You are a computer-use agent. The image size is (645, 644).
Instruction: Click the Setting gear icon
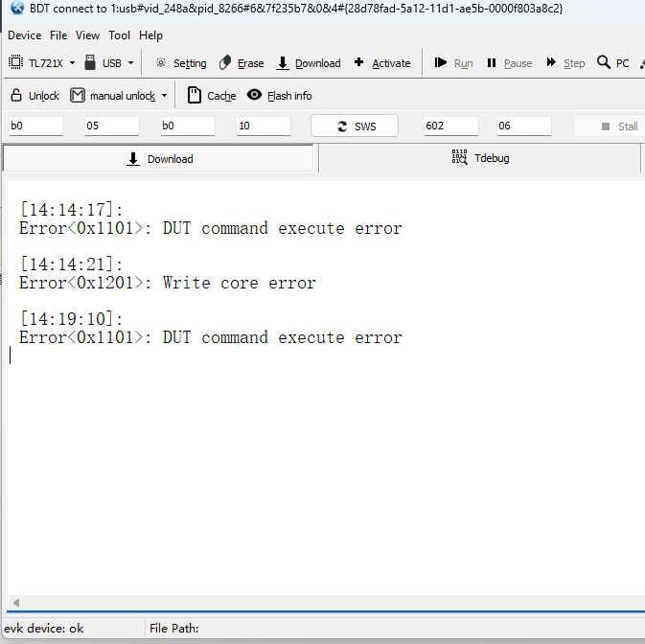click(x=161, y=63)
